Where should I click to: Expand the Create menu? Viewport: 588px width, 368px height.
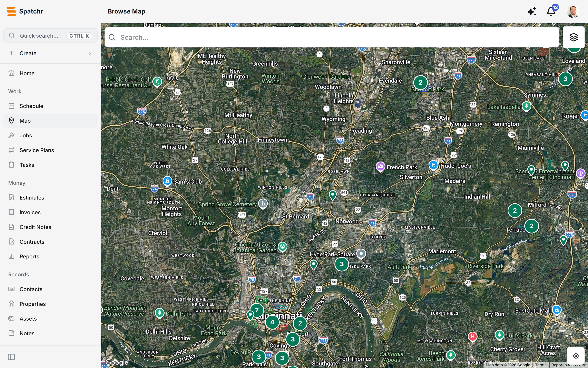pyautogui.click(x=50, y=53)
